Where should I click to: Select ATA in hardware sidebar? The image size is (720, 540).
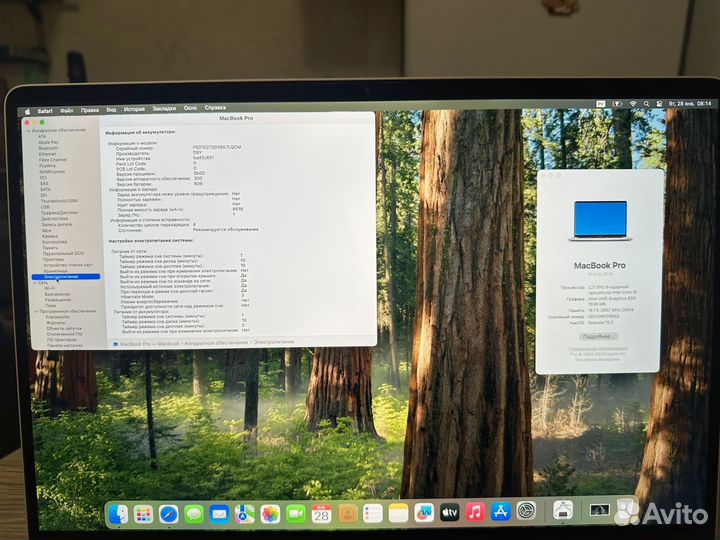42,136
